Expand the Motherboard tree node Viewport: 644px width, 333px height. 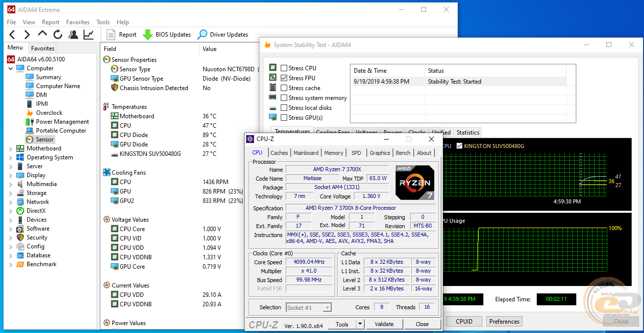click(11, 148)
